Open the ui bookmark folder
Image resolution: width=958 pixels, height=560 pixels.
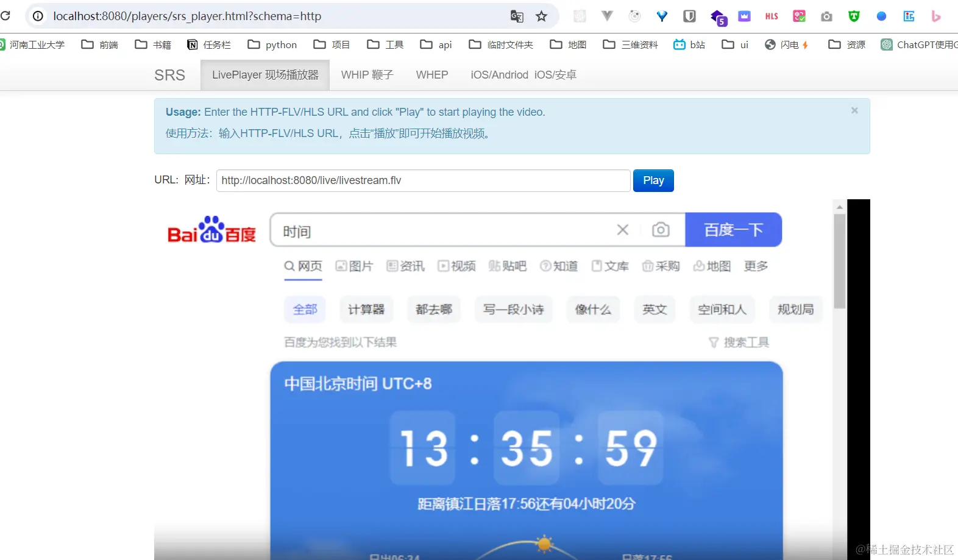click(x=735, y=44)
